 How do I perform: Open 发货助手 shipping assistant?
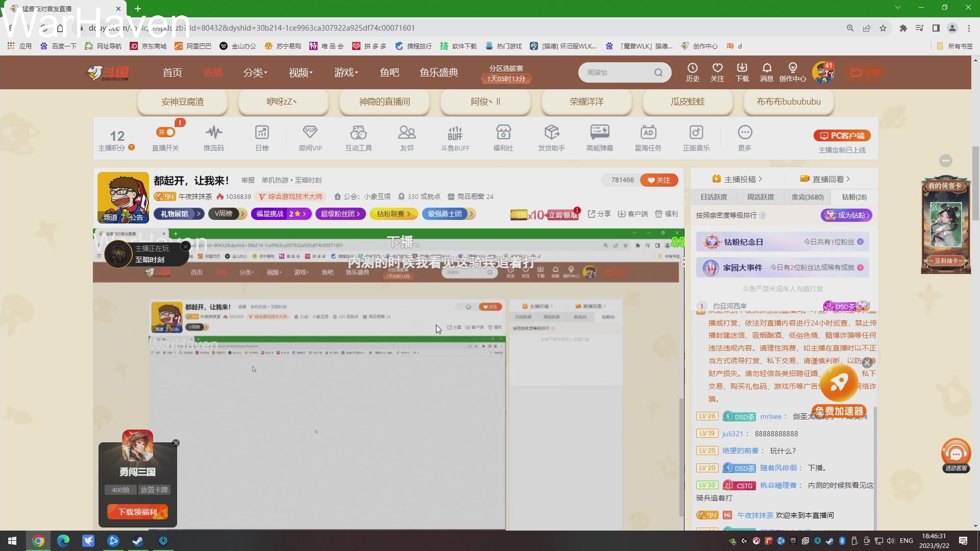[x=551, y=138]
